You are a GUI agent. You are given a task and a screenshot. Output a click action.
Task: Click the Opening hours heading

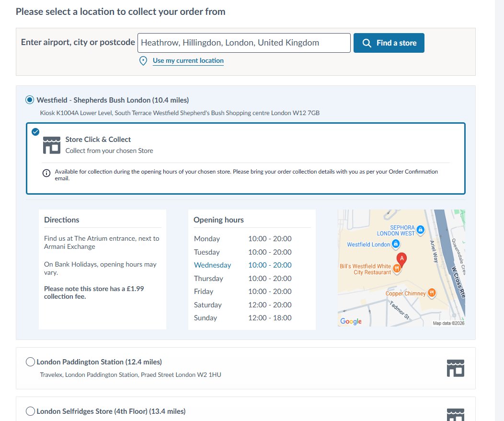coord(218,220)
